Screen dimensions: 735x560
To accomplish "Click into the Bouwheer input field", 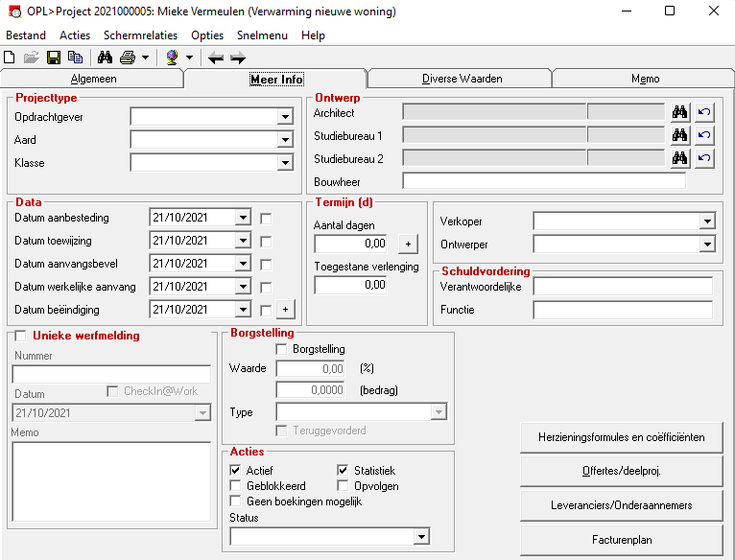I will click(x=544, y=181).
